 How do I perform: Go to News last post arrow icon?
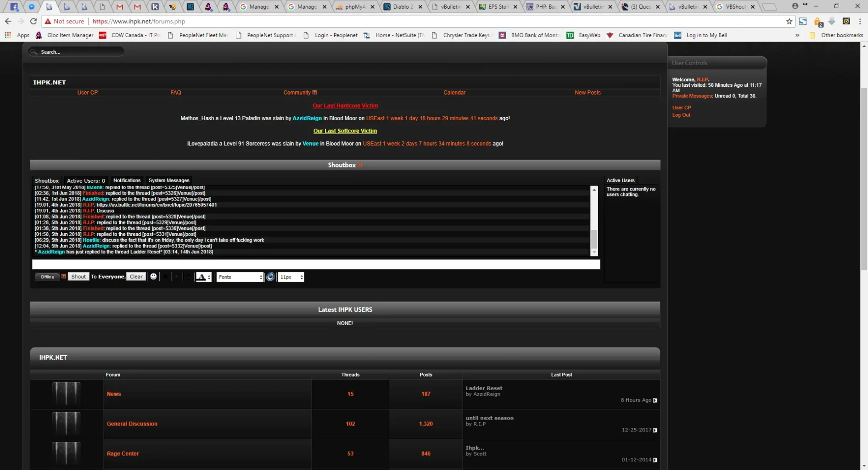click(655, 400)
